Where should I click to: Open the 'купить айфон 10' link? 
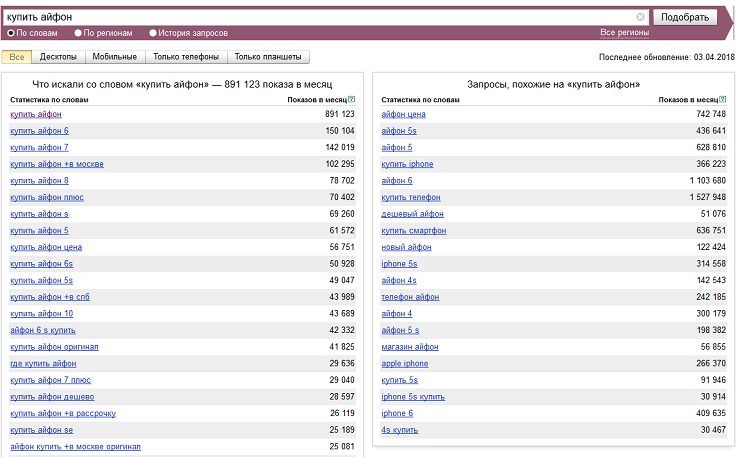coord(42,313)
